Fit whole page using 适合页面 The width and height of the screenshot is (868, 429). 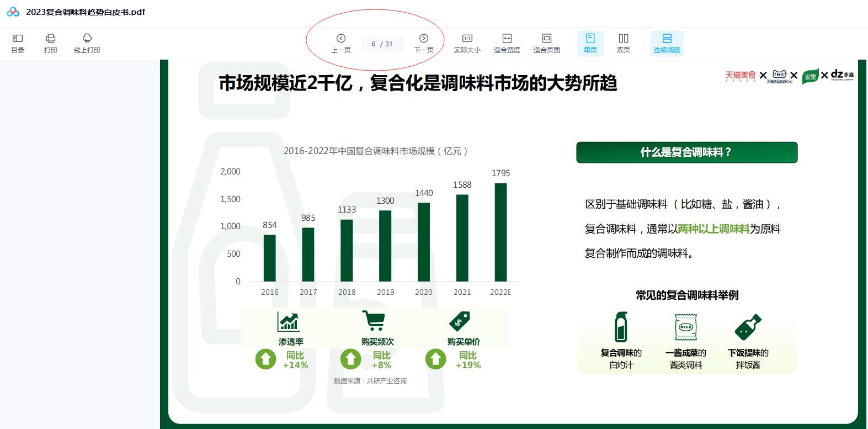pyautogui.click(x=546, y=43)
